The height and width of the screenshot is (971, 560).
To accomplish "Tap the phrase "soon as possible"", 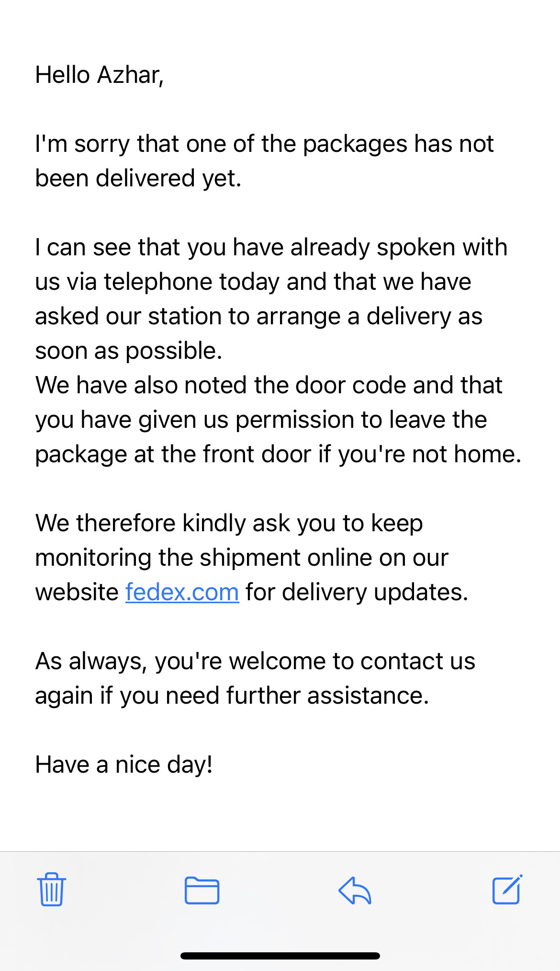I will [129, 351].
